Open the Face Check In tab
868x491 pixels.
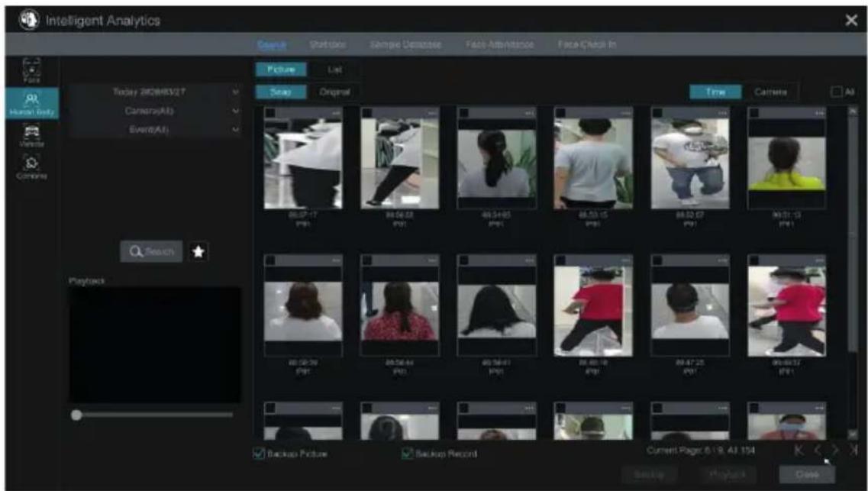pyautogui.click(x=587, y=44)
